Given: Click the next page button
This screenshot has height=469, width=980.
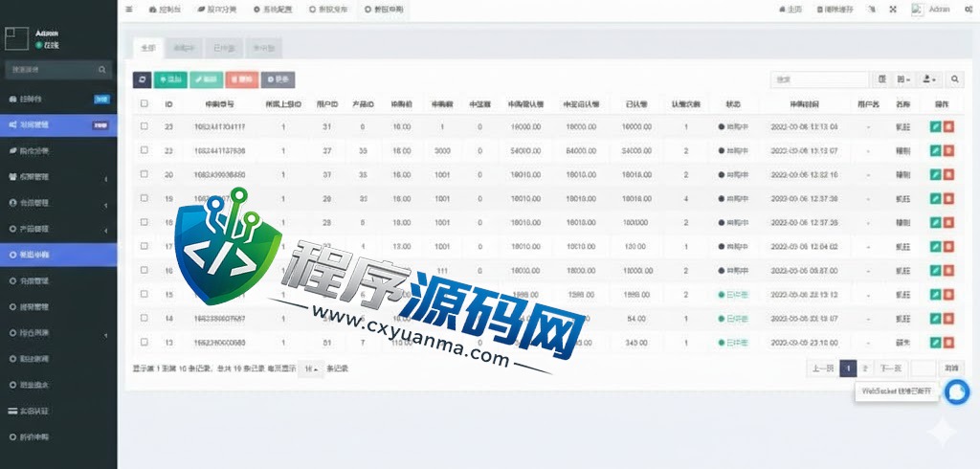Looking at the screenshot, I should point(891,368).
